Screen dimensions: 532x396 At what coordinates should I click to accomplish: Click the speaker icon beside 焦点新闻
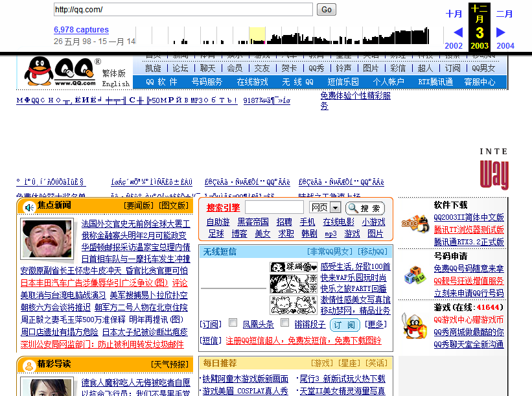click(29, 207)
